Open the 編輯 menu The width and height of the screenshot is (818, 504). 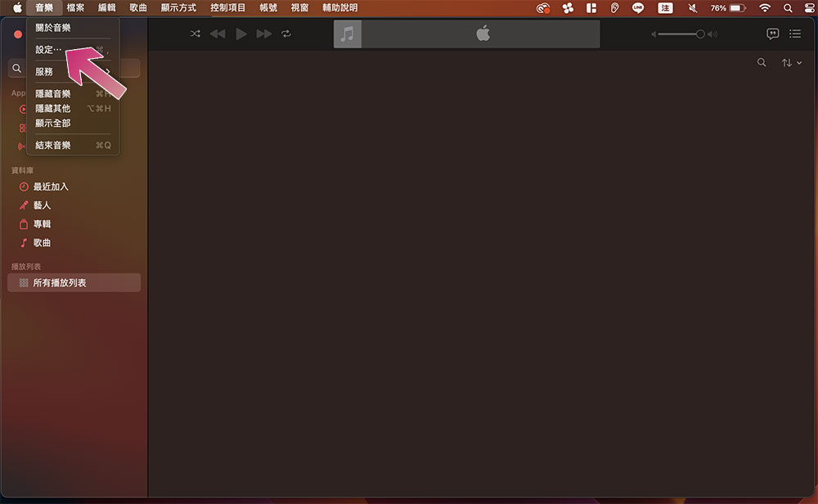pyautogui.click(x=107, y=8)
